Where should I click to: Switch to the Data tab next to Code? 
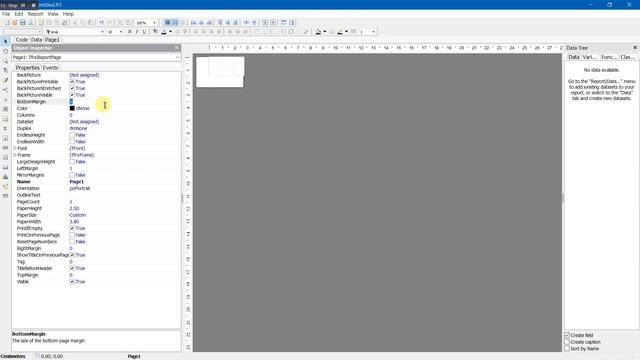pos(36,40)
